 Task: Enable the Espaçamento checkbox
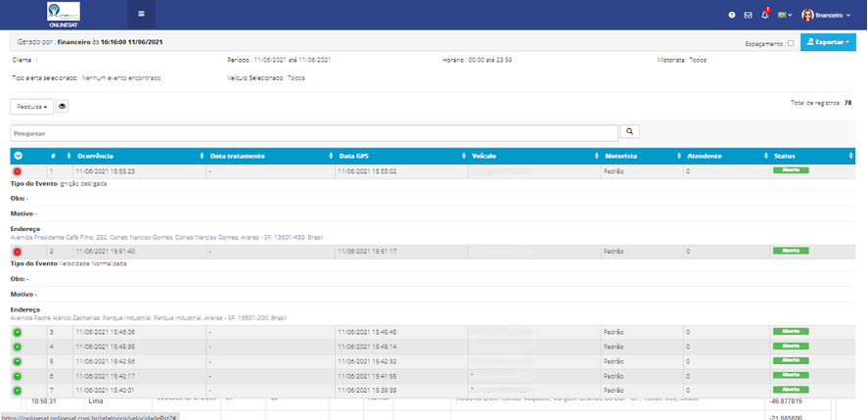[x=791, y=43]
